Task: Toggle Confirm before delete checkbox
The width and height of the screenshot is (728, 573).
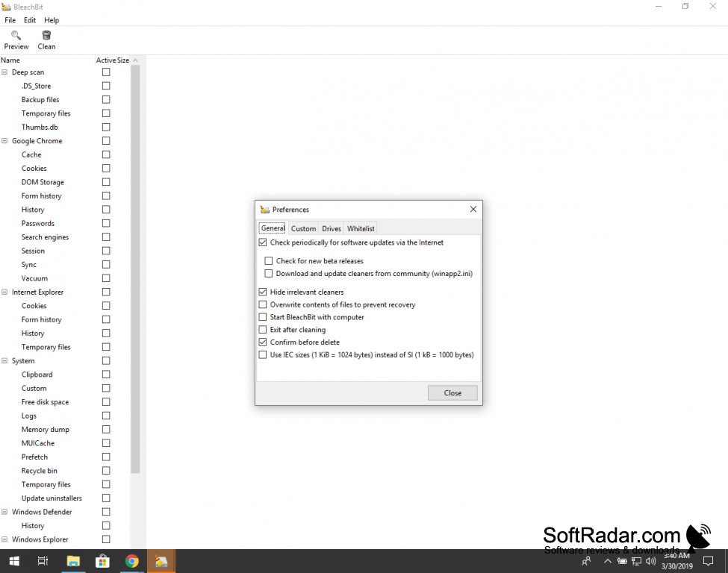Action: 263,342
